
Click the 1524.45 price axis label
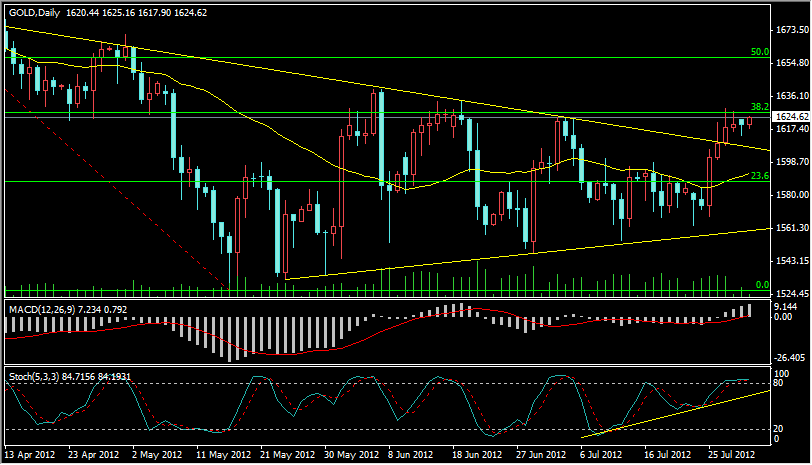[x=792, y=294]
